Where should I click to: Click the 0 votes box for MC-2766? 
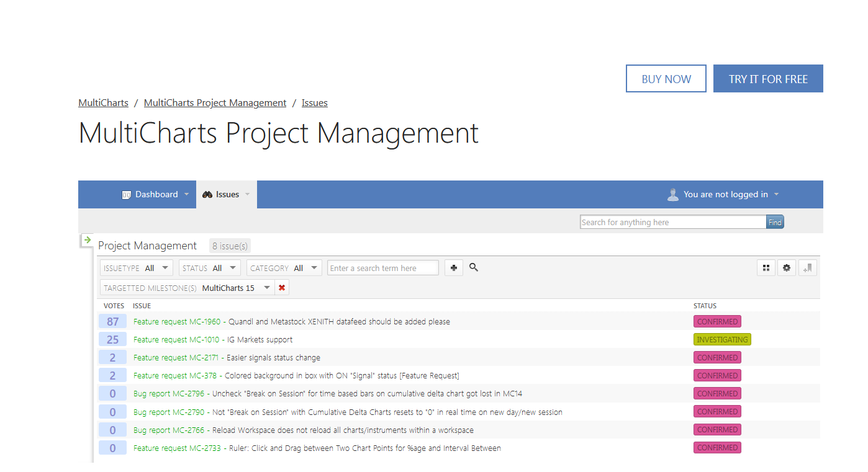click(x=112, y=430)
